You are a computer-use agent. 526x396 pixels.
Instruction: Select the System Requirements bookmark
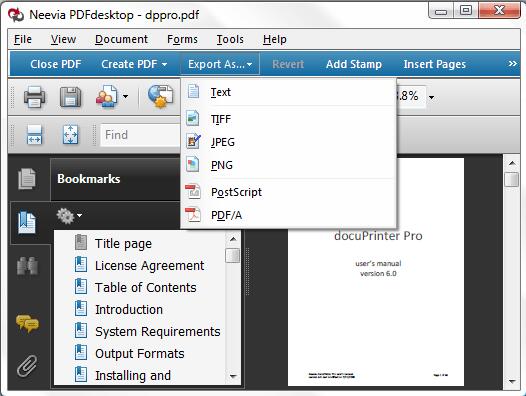tap(158, 332)
